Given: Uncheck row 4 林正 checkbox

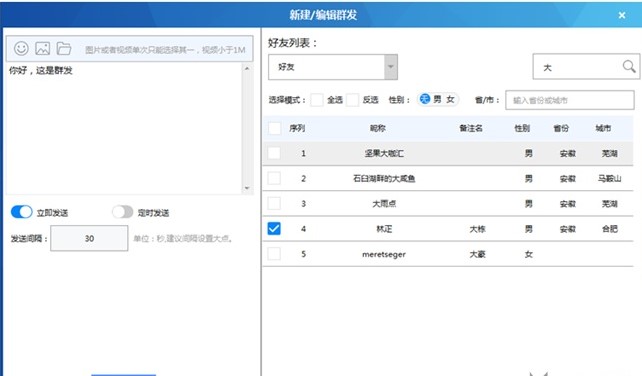Looking at the screenshot, I should 274,229.
